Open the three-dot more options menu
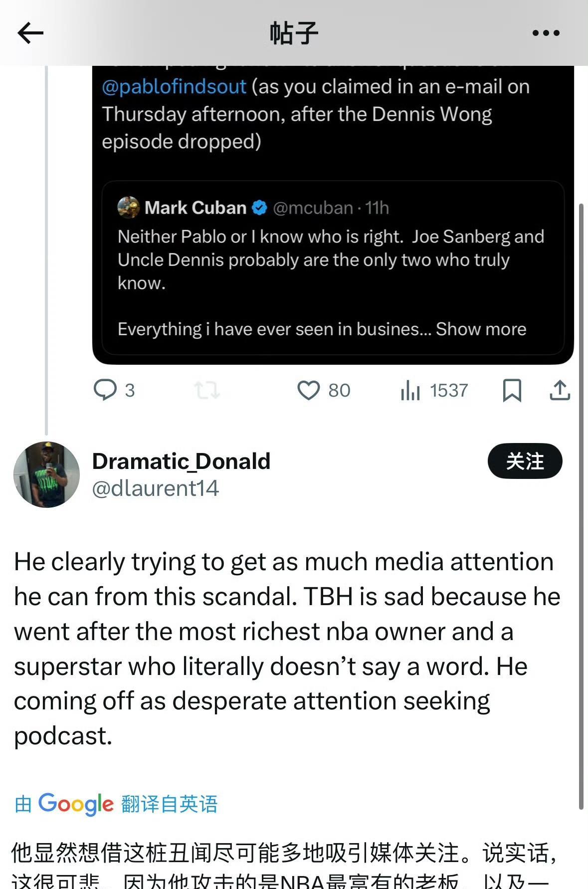The image size is (588, 889). (x=546, y=33)
